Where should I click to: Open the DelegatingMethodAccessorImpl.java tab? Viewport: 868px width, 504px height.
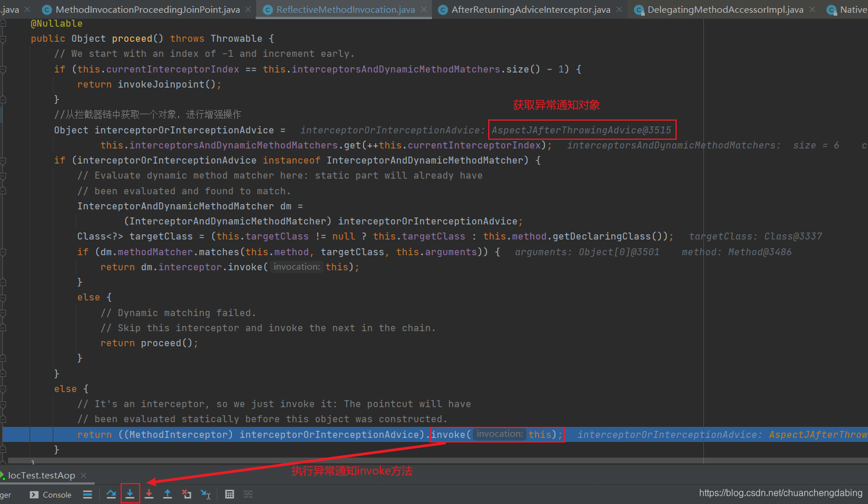tap(725, 10)
